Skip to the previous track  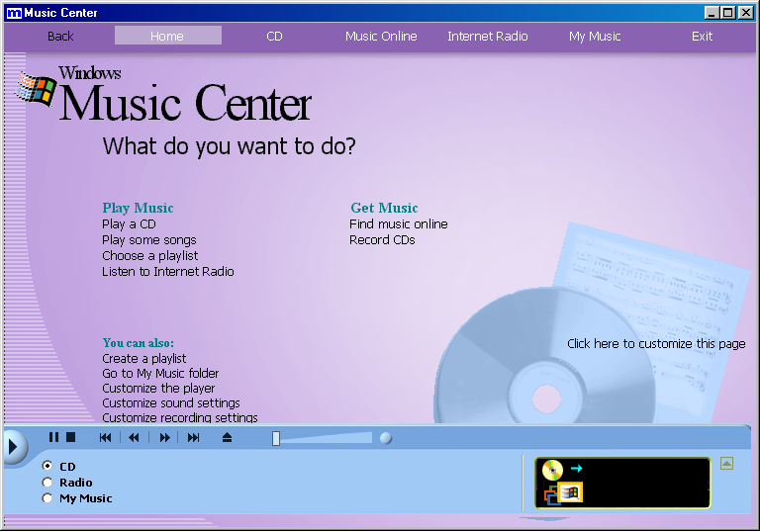pos(105,438)
